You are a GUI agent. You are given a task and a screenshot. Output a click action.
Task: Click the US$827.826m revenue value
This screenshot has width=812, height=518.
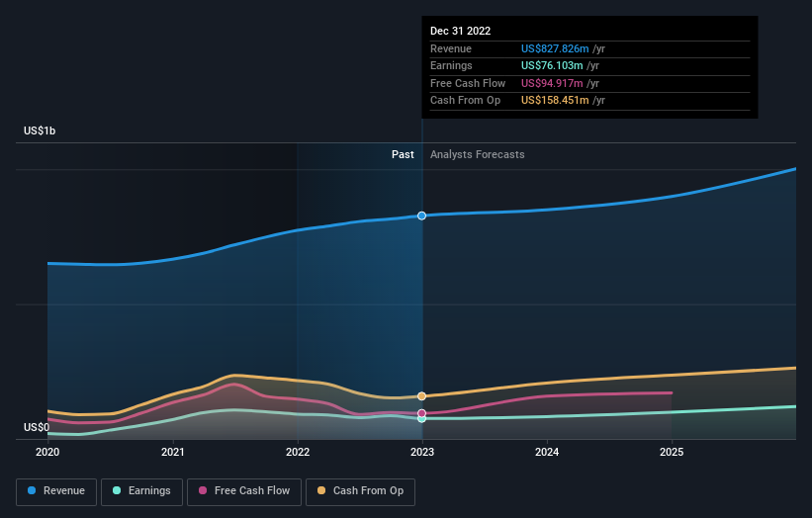tap(555, 48)
